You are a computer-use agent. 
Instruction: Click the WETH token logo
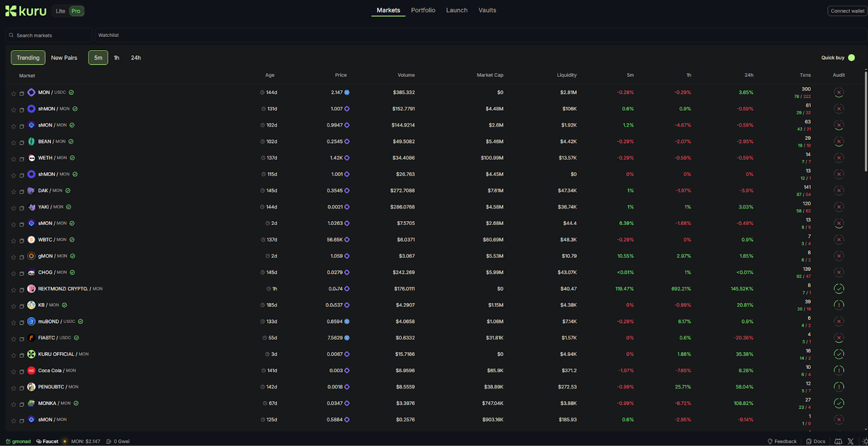point(31,158)
